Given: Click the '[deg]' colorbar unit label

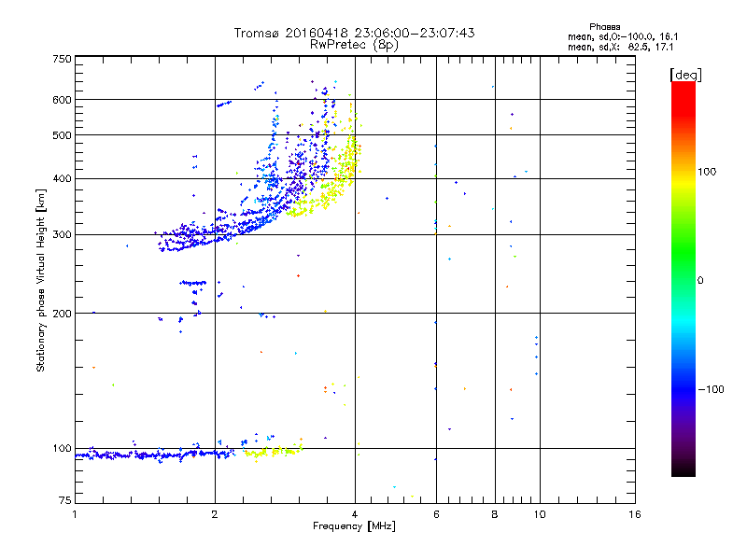Looking at the screenshot, I should tap(685, 75).
